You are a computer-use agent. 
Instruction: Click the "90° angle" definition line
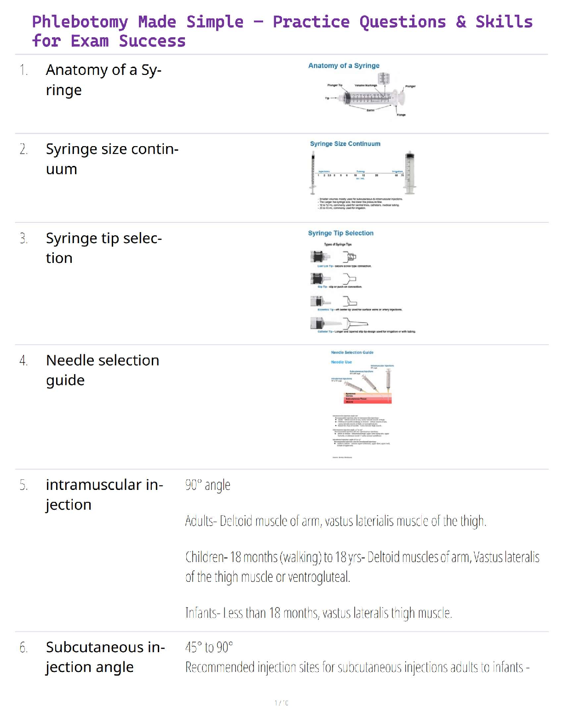(x=208, y=485)
